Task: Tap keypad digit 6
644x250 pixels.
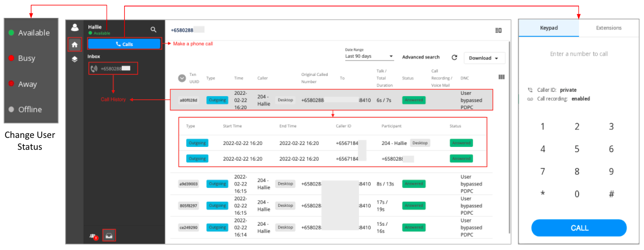Action: pyautogui.click(x=611, y=149)
